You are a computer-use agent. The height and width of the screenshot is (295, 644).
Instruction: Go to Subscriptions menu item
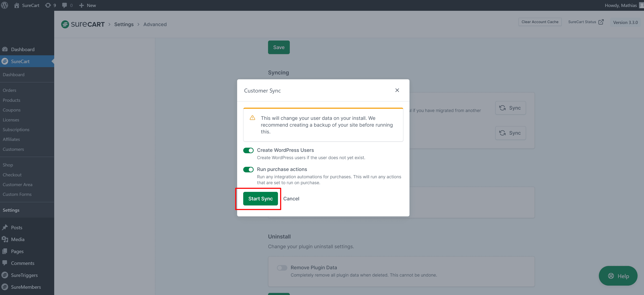pos(16,129)
